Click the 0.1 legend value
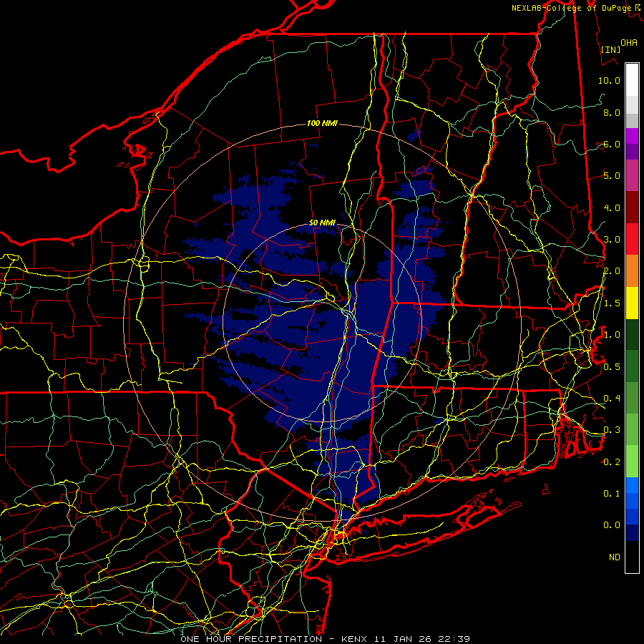Viewport: 644px width, 644px height. [612, 494]
